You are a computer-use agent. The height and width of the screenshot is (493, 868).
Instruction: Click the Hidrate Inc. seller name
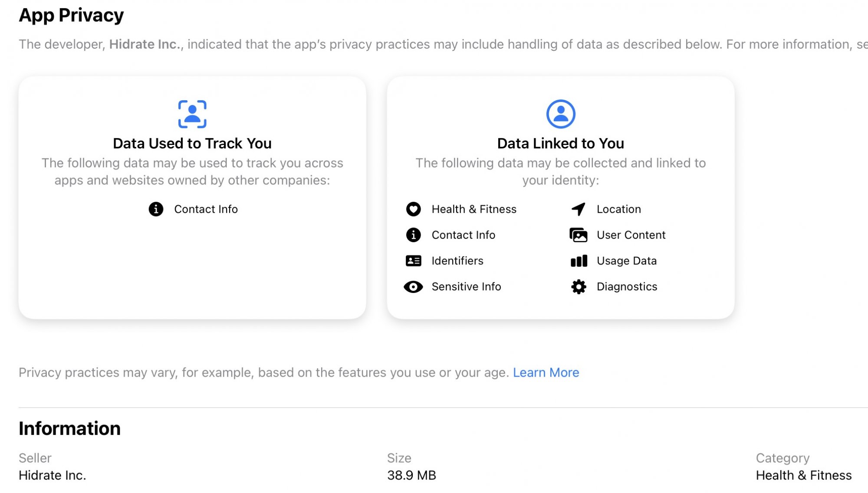click(53, 475)
